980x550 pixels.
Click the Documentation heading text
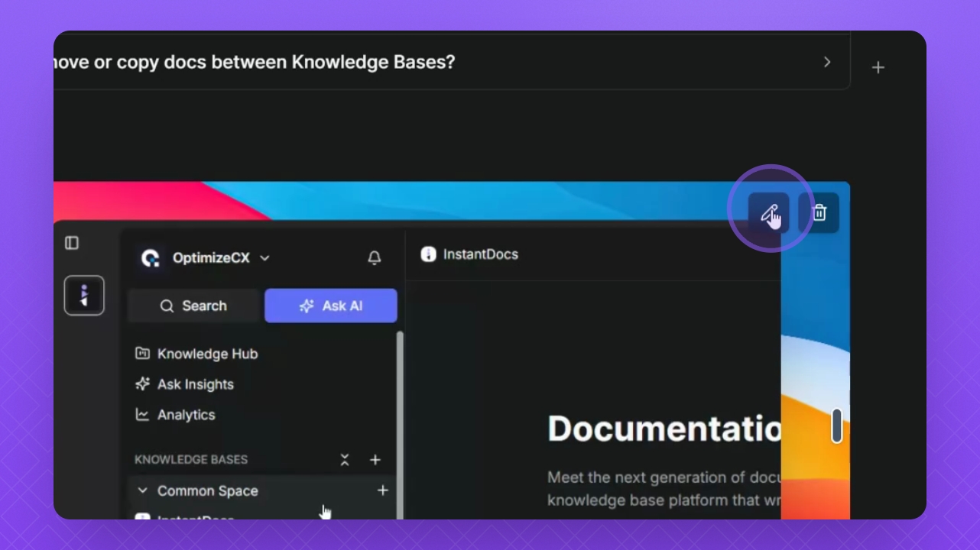(x=664, y=429)
